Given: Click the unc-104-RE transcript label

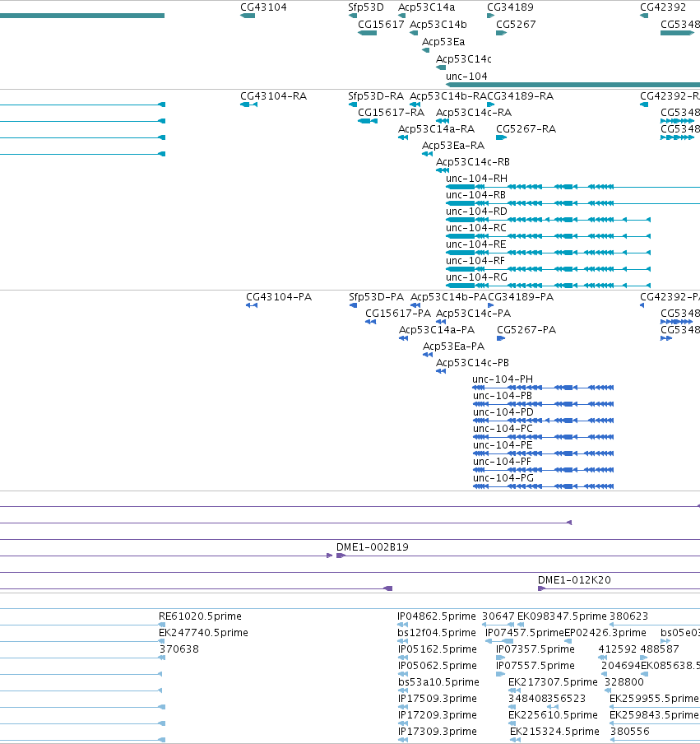Looking at the screenshot, I should 476,244.
